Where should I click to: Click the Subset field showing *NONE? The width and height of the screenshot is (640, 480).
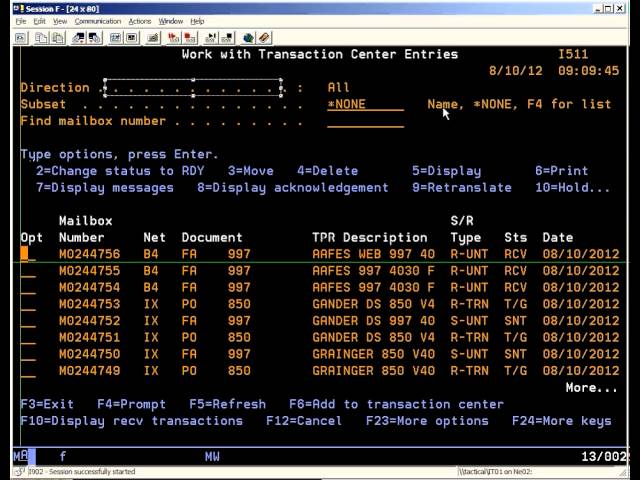point(365,104)
